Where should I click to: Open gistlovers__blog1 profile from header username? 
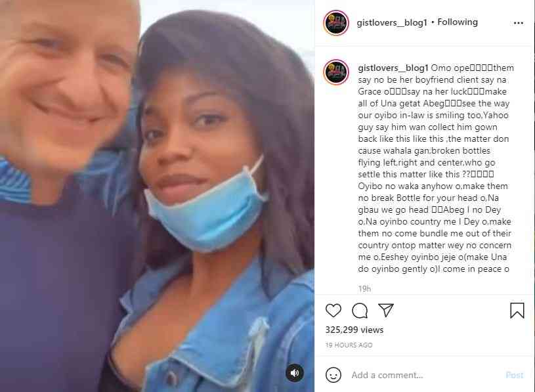(x=392, y=22)
